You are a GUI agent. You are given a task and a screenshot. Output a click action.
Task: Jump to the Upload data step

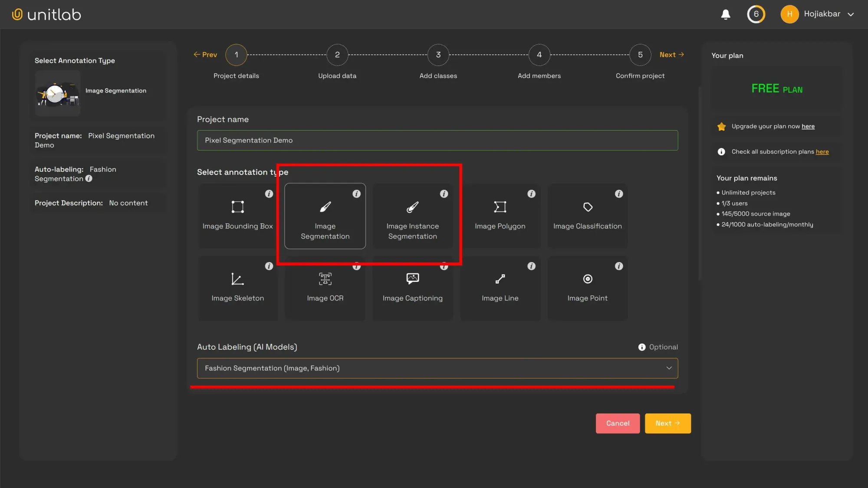pos(337,55)
